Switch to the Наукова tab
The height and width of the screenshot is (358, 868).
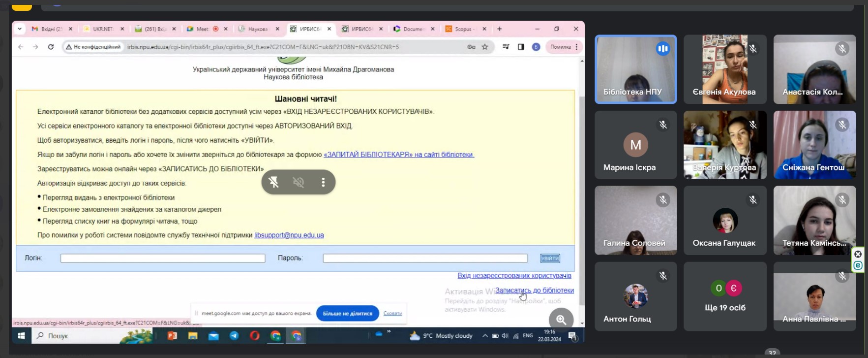[258, 29]
